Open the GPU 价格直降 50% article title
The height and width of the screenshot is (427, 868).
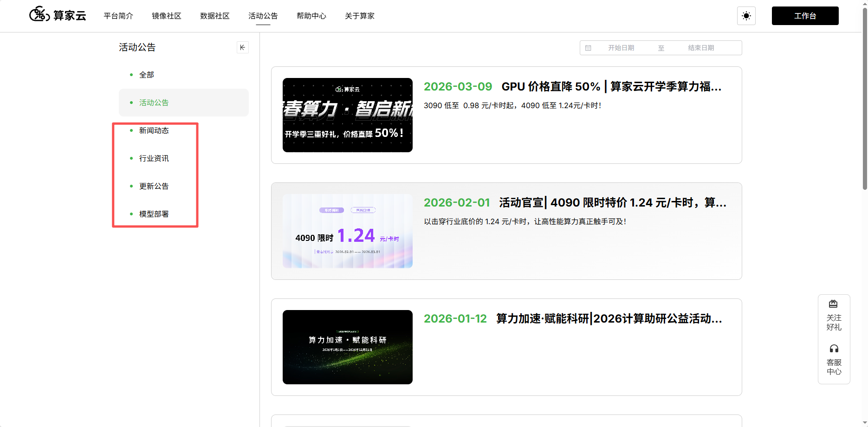[x=611, y=86]
